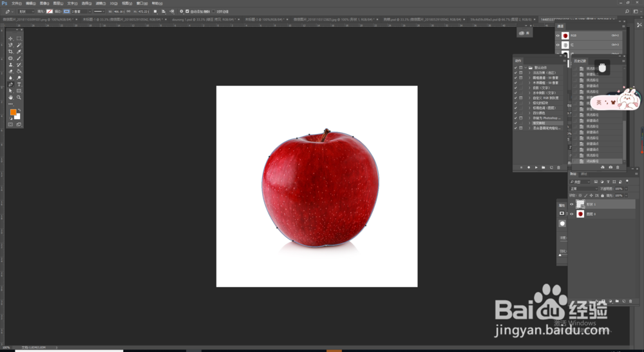Hide the Layer 0 layer
Screen dimensions: 644x352
click(x=572, y=214)
